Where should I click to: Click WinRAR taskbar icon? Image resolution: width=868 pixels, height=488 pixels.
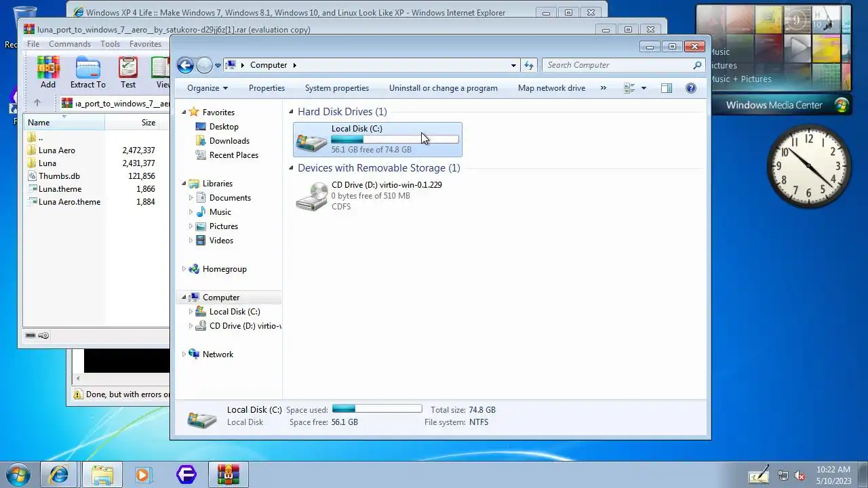[229, 474]
